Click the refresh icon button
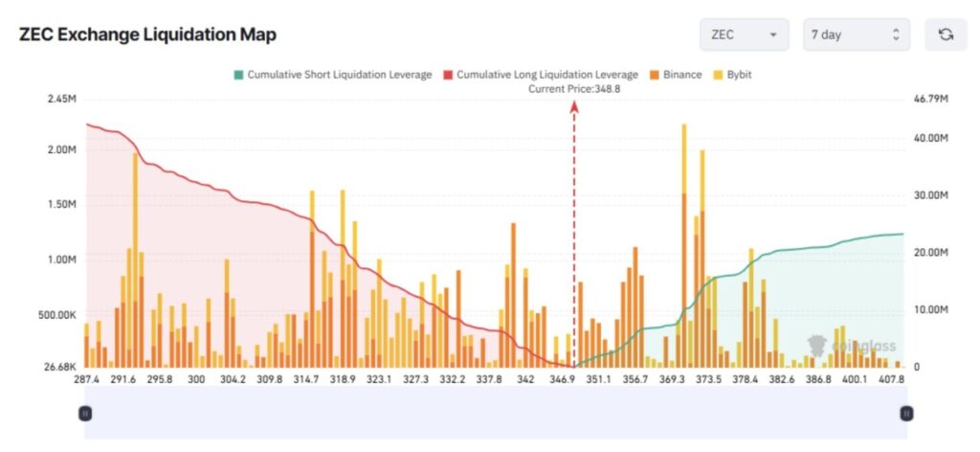The height and width of the screenshot is (452, 980). coord(946,35)
